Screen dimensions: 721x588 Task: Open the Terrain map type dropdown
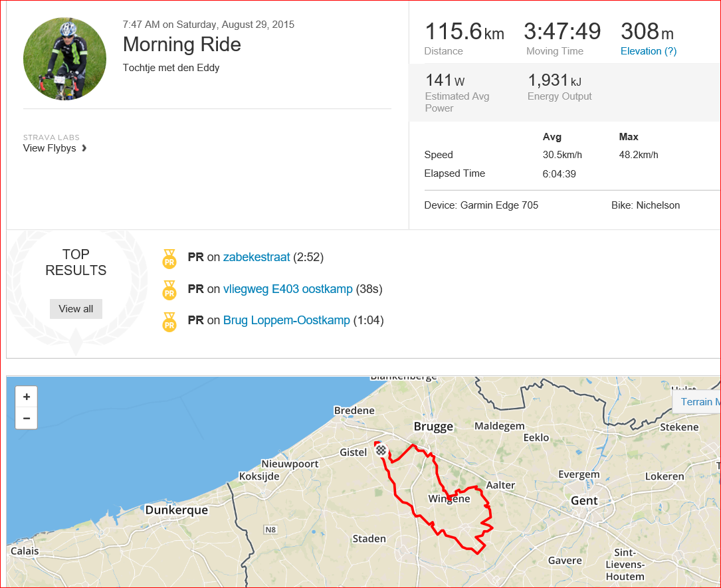[x=696, y=402]
